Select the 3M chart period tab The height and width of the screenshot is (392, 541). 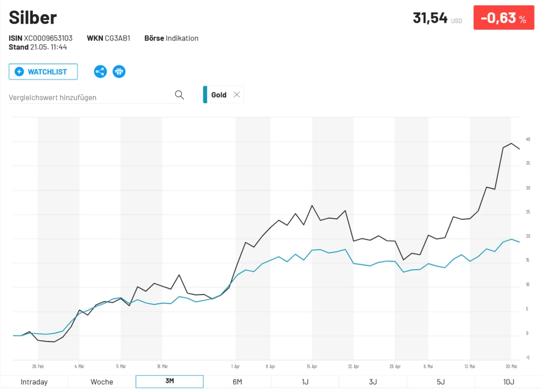pos(169,382)
